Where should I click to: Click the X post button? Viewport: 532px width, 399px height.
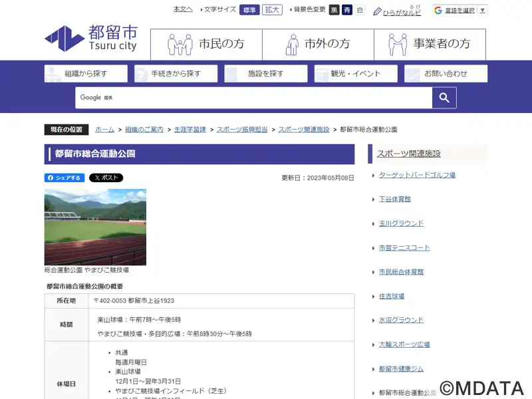106,178
